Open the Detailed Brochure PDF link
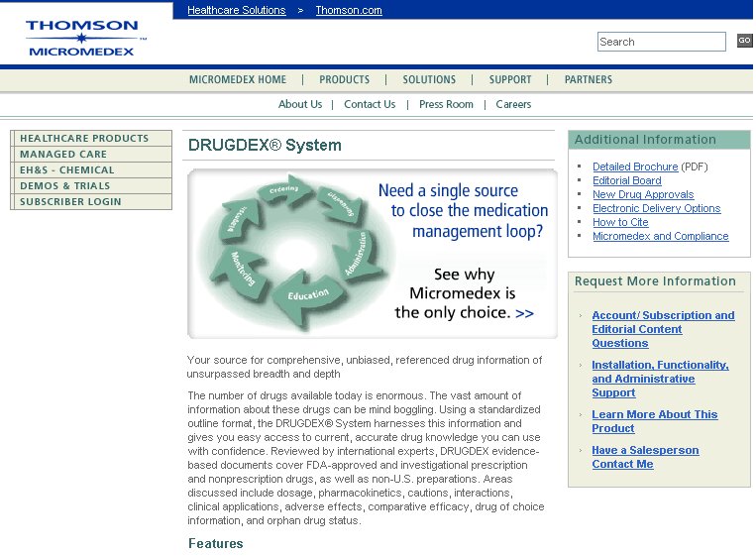Screen dimensions: 756x556 (x=635, y=167)
